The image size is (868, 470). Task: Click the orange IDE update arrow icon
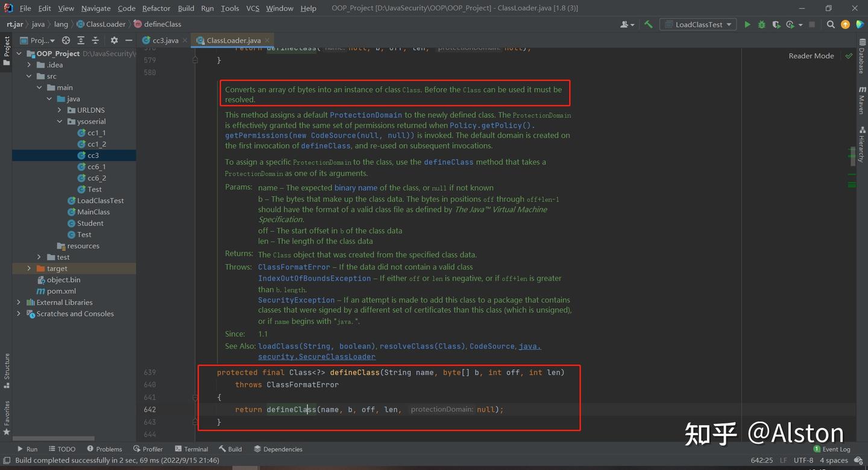click(845, 25)
